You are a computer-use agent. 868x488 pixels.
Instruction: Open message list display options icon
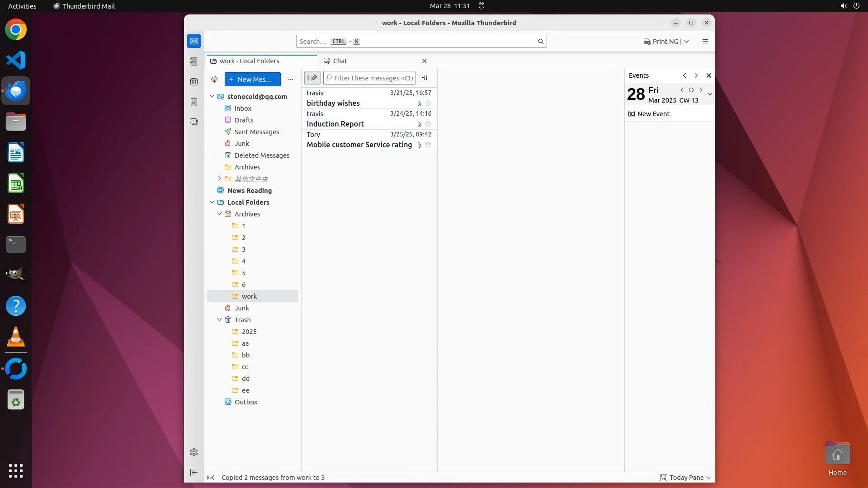tap(425, 78)
